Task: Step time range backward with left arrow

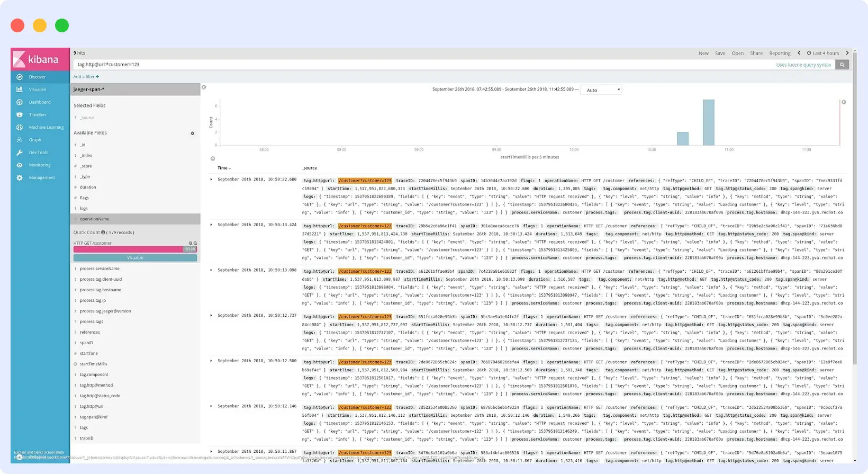Action: coord(799,53)
